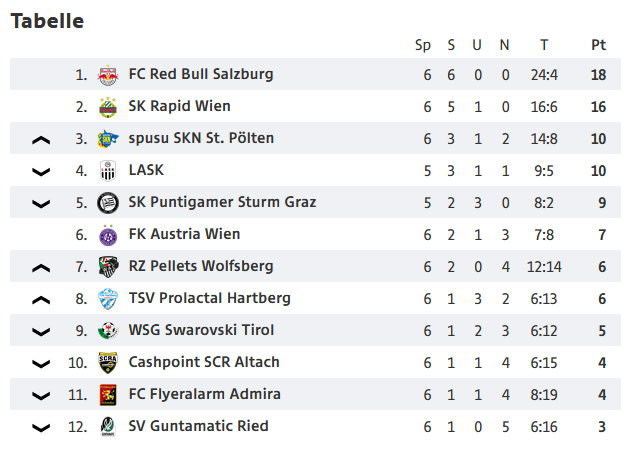631x458 pixels.
Task: Click the TSV Prolactal Hartberg crest
Action: pos(108,299)
